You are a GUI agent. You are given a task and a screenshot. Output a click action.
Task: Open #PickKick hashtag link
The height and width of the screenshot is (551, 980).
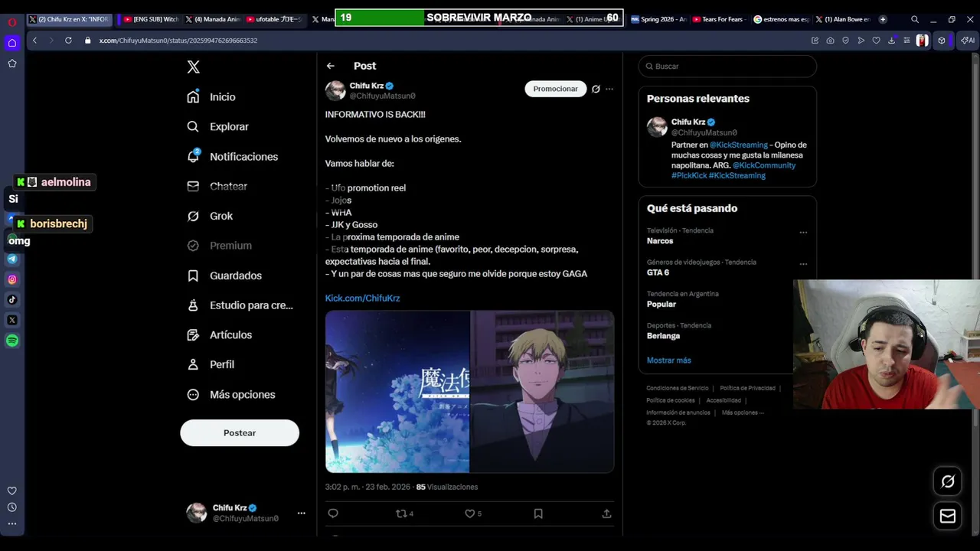pos(689,175)
